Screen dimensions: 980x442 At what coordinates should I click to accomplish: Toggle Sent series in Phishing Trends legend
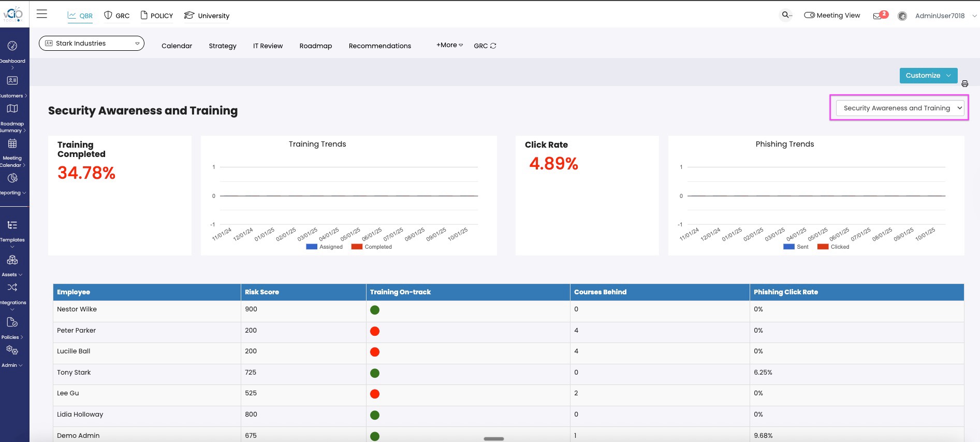pyautogui.click(x=796, y=247)
